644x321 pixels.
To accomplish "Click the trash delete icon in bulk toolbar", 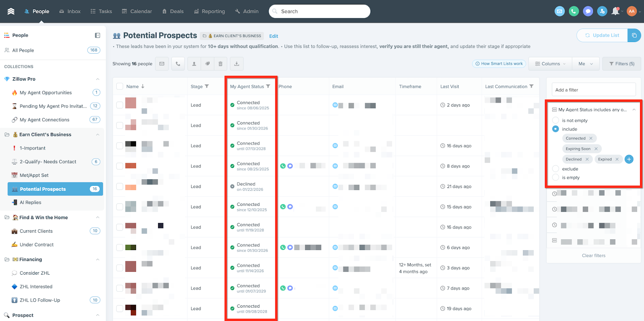I will [220, 64].
